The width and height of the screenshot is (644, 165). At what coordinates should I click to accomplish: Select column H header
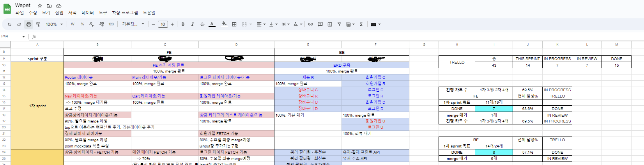pyautogui.click(x=457, y=44)
